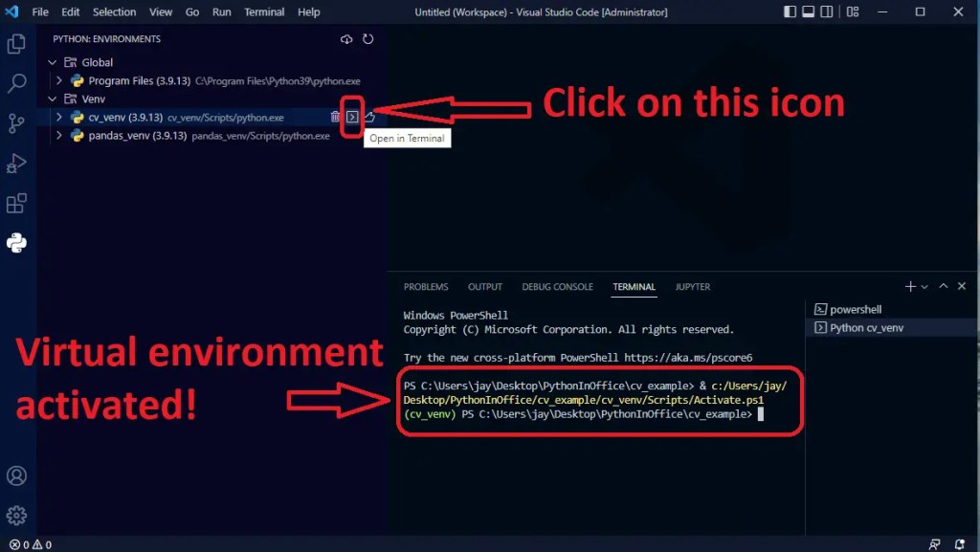Screen dimensions: 980x552
Task: Open the Go menu
Action: tap(192, 11)
